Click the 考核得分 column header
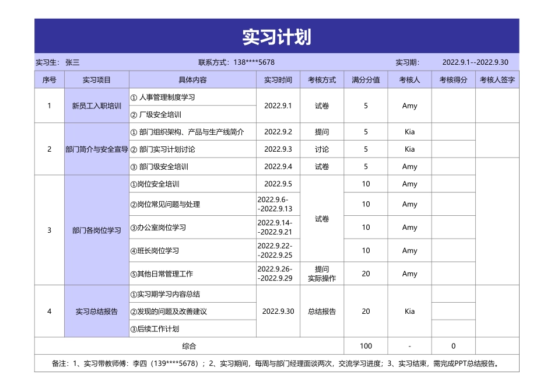Screen dimensions: 554x392 coord(453,80)
